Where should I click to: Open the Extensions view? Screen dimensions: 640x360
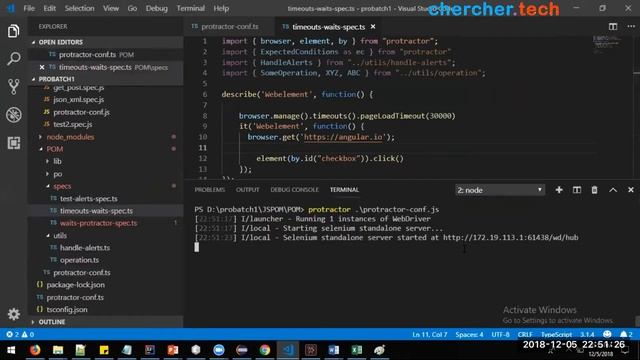(13, 143)
